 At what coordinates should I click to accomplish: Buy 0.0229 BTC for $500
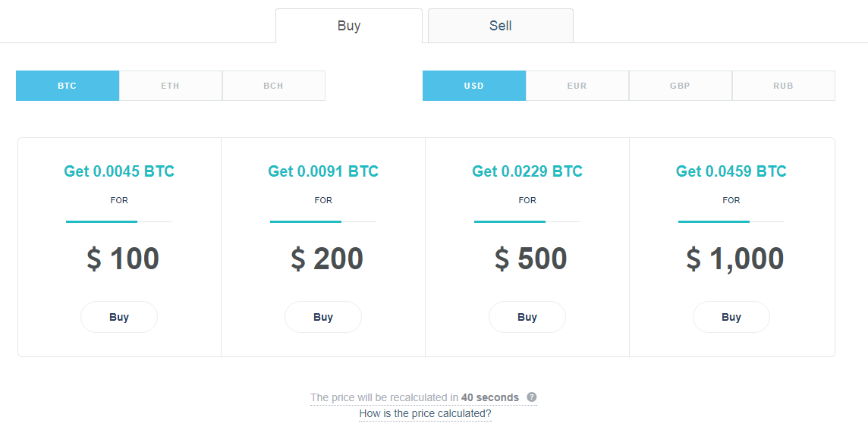[x=527, y=317]
